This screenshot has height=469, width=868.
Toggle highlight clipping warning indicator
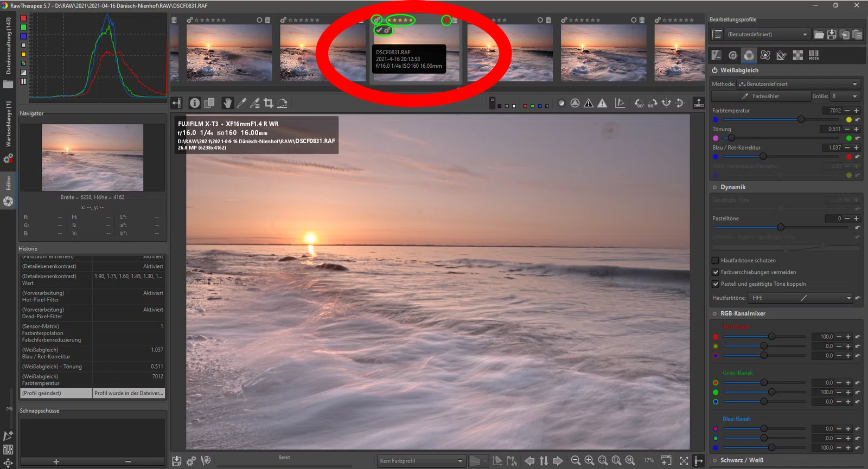[602, 103]
